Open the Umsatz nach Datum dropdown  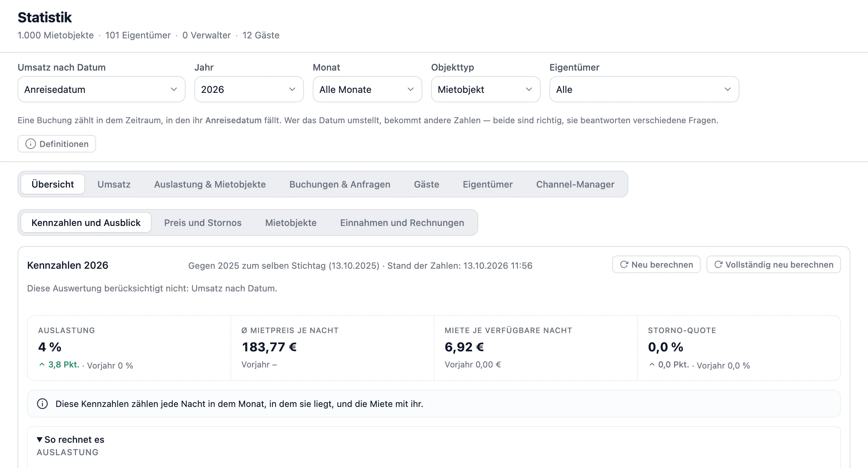(x=102, y=89)
